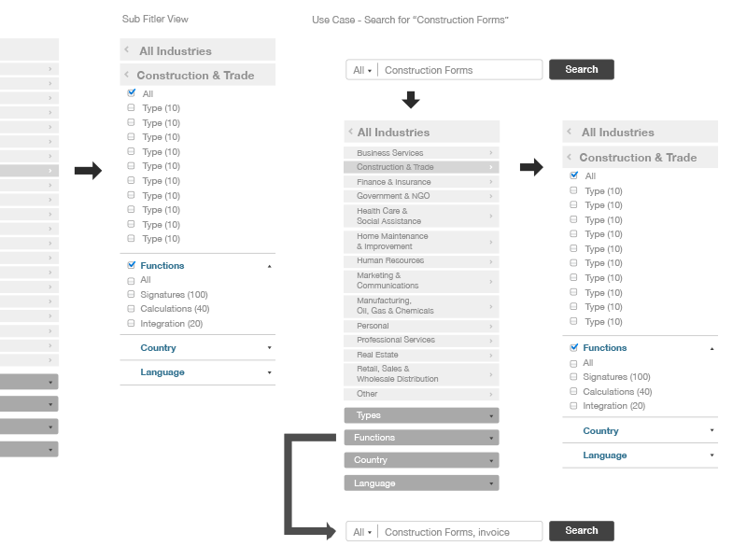Click back chevron beside Construction & Trade in Sub Filter View
The width and height of the screenshot is (747, 560).
[x=126, y=75]
